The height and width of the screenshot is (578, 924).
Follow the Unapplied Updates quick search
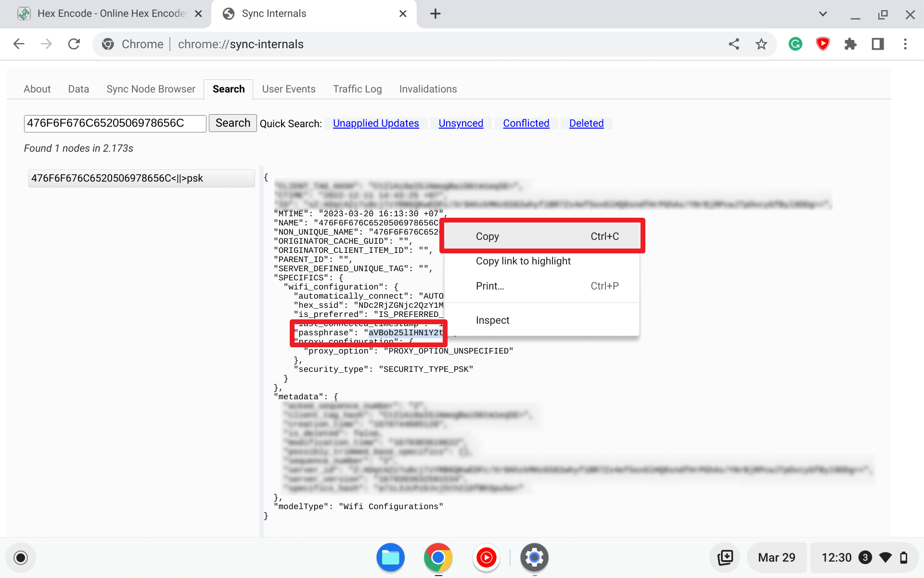(376, 123)
